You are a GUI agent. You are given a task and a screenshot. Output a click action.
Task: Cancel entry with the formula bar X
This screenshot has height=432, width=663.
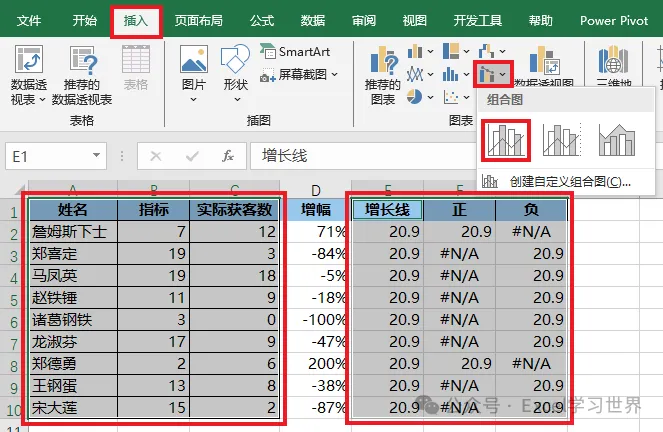coord(156,156)
